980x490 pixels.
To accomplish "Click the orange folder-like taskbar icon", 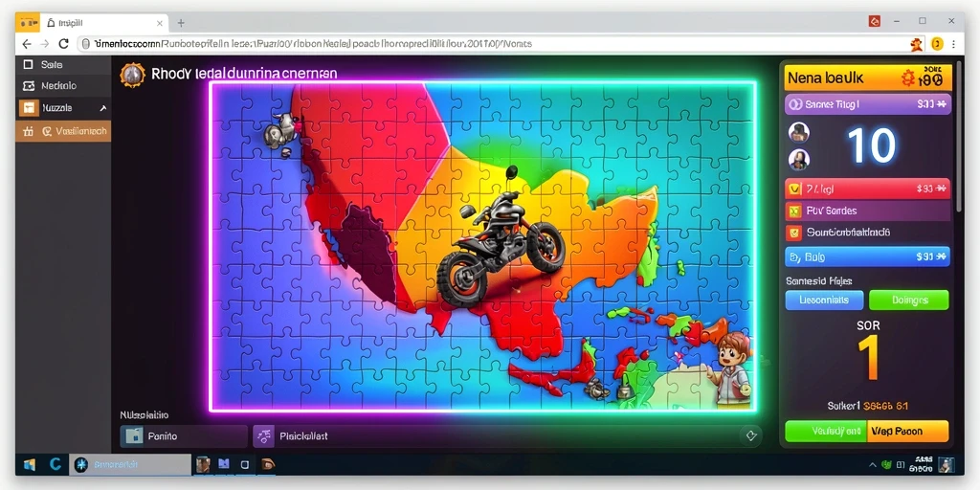I will point(268,464).
